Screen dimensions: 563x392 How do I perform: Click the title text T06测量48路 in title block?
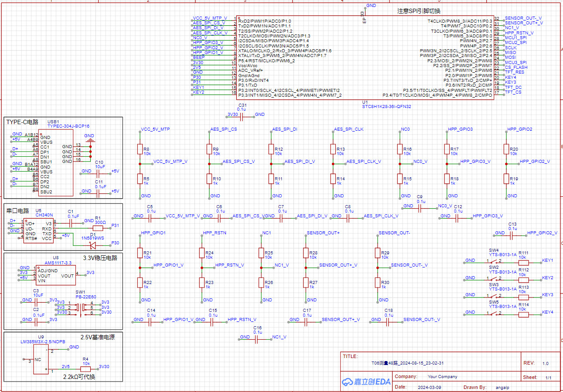tap(407, 363)
